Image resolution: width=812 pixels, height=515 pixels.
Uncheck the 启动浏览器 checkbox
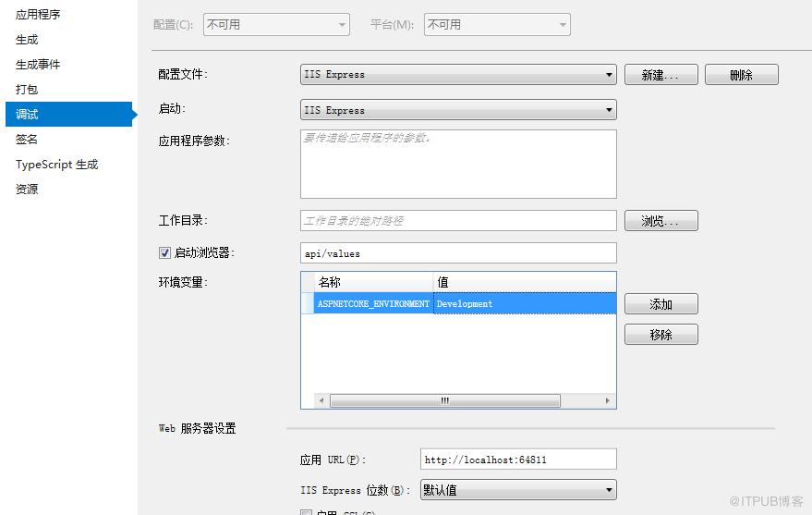(164, 252)
